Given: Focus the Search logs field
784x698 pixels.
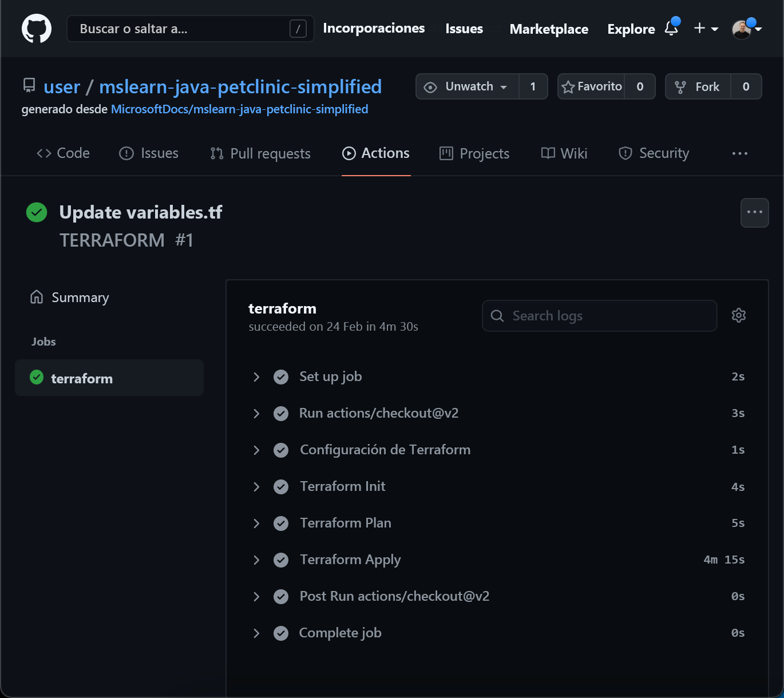Looking at the screenshot, I should 600,316.
